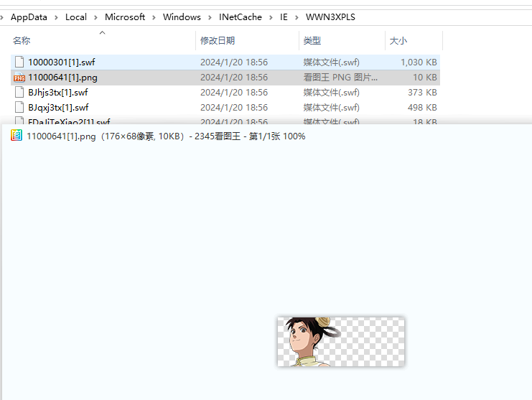This screenshot has width=532, height=400.
Task: Select file name 10000301[1].swf
Action: [62, 62]
